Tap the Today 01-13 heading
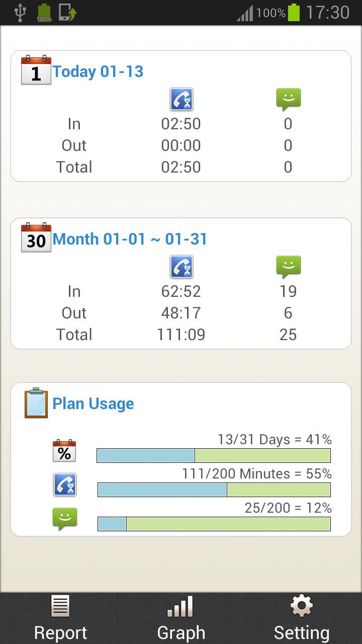This screenshot has width=362, height=644. [98, 71]
